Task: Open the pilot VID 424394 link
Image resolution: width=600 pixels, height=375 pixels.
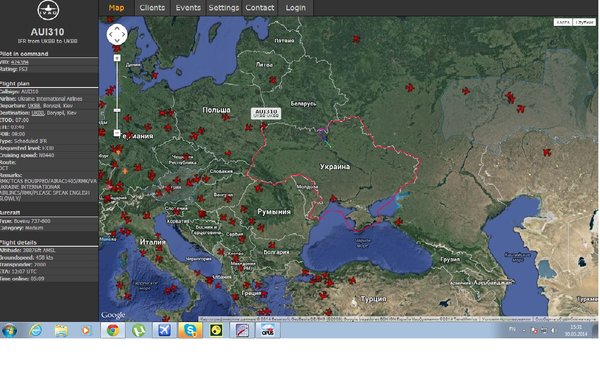Action: click(20, 62)
